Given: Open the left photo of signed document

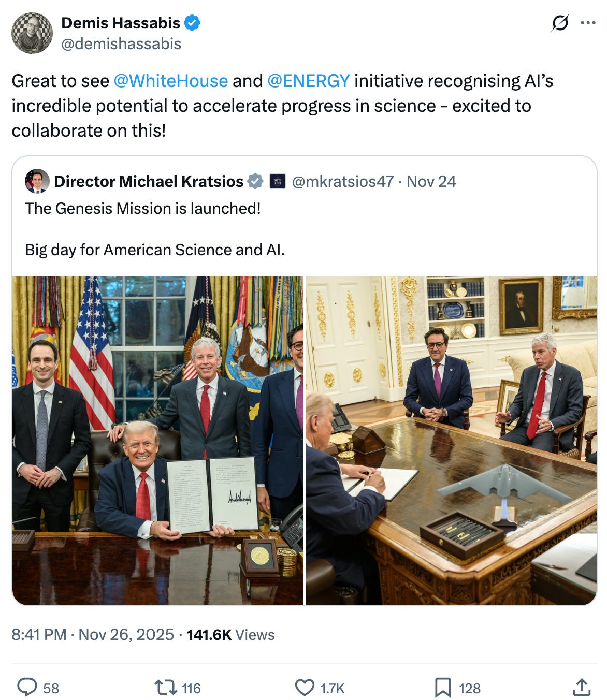Looking at the screenshot, I should click(158, 441).
